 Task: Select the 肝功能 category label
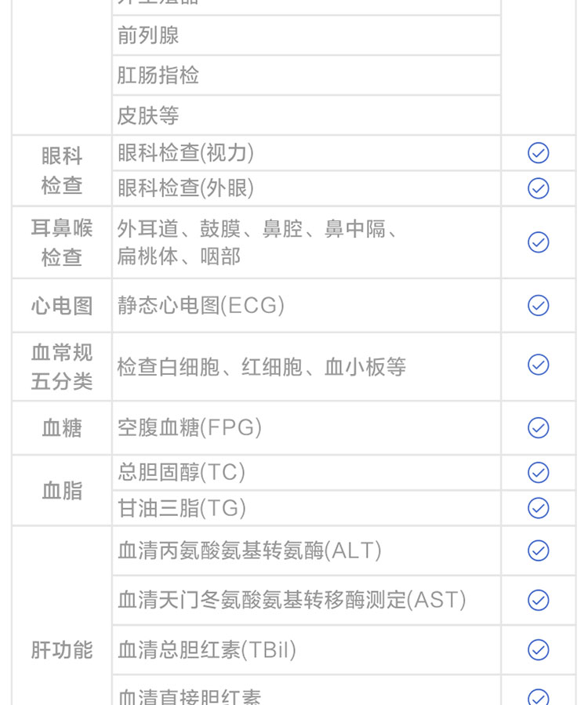point(62,649)
